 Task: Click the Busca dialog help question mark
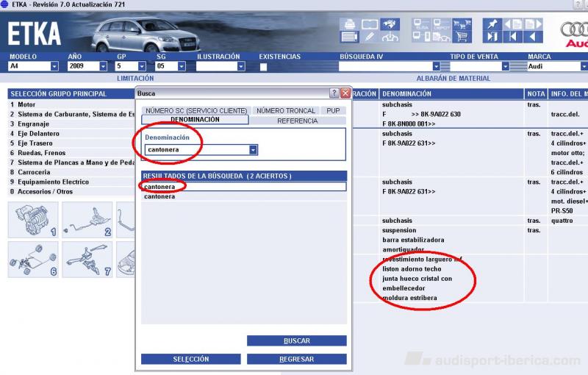pyautogui.click(x=334, y=93)
